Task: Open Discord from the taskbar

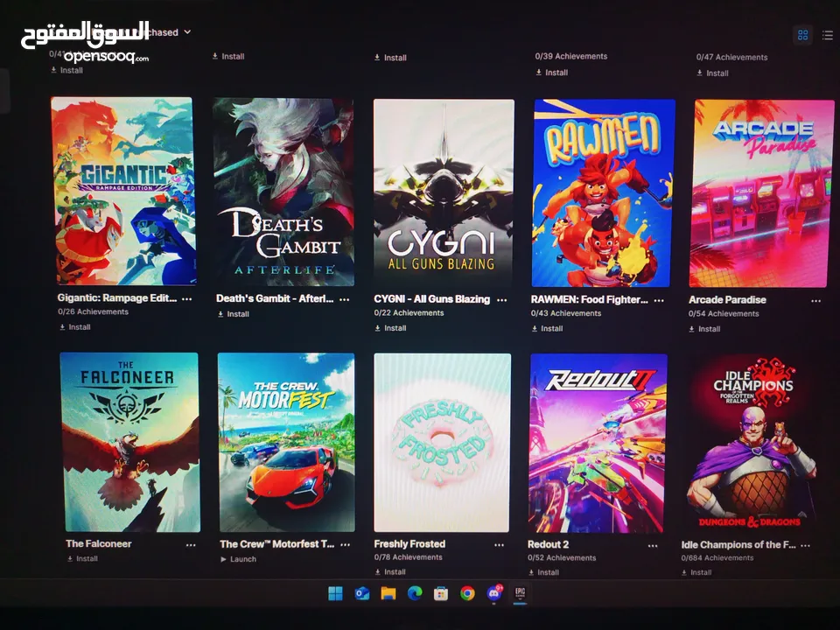Action: [x=493, y=593]
